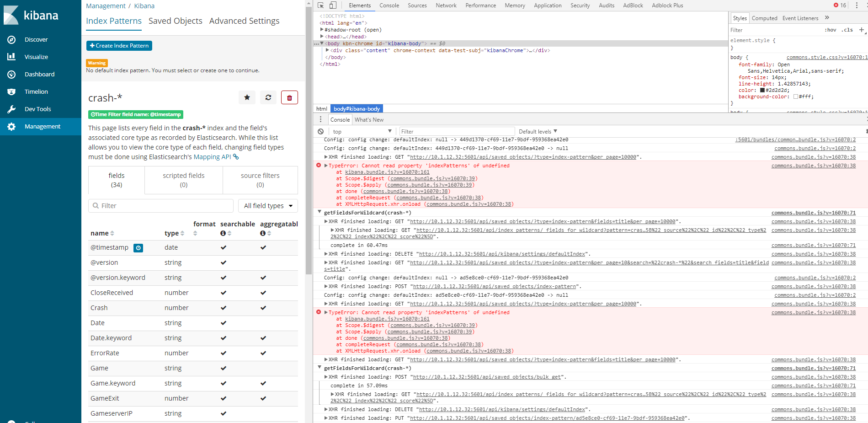
Task: Open the What's New drawer tab
Action: (x=369, y=120)
